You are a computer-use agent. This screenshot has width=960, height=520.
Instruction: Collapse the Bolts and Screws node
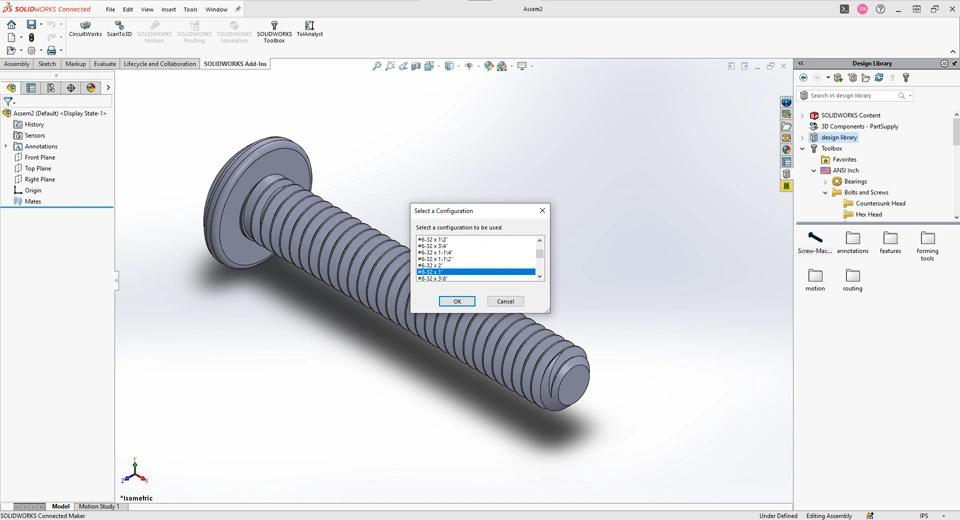(x=825, y=193)
